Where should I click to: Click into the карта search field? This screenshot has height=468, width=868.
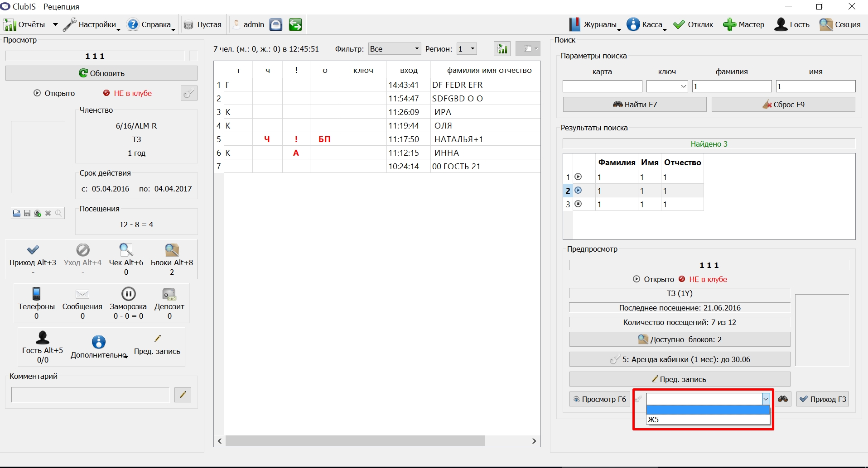(602, 86)
